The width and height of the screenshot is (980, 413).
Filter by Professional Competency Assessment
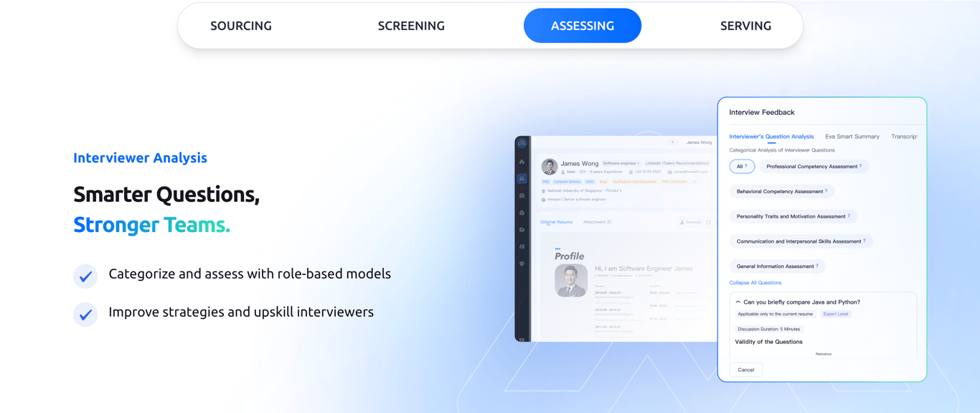coord(814,167)
